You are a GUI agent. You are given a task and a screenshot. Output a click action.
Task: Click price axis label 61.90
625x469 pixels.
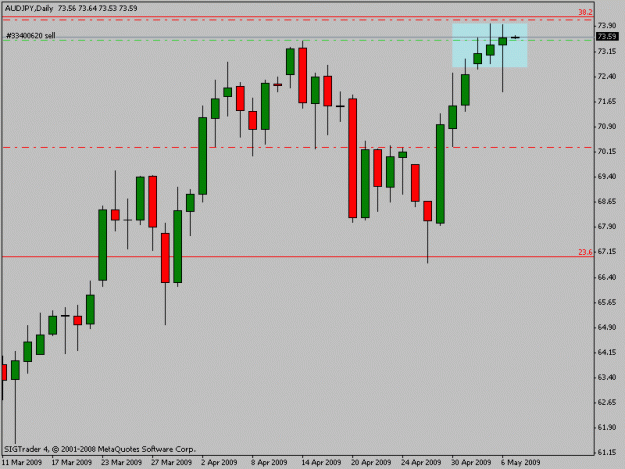[607, 427]
